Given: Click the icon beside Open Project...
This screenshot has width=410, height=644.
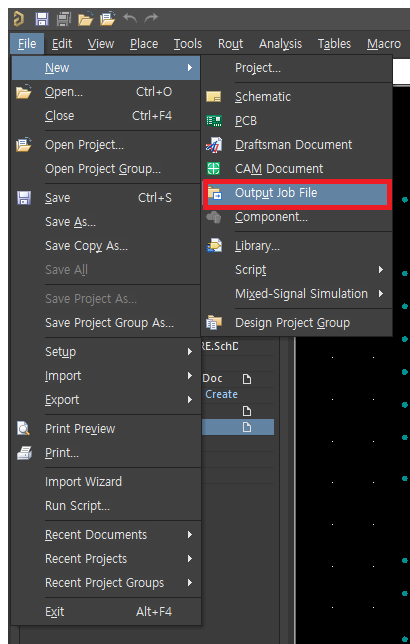Looking at the screenshot, I should [x=24, y=145].
